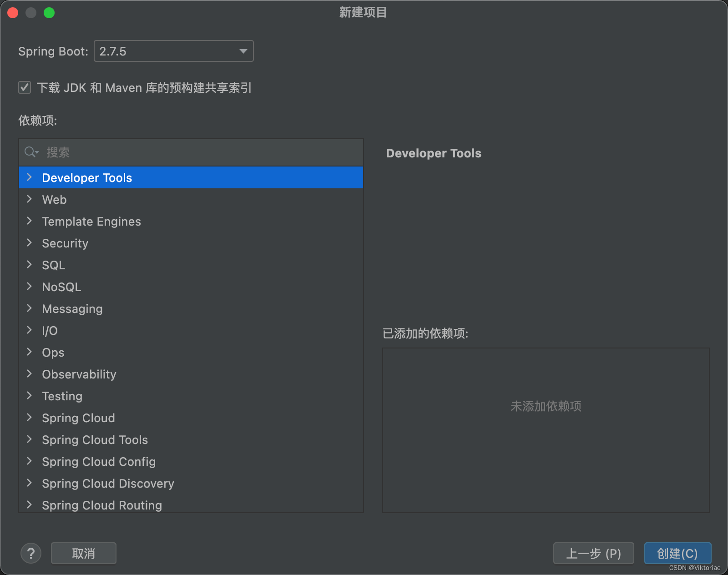Viewport: 728px width, 575px height.
Task: Expand the Spring Cloud chevron
Action: coord(30,418)
